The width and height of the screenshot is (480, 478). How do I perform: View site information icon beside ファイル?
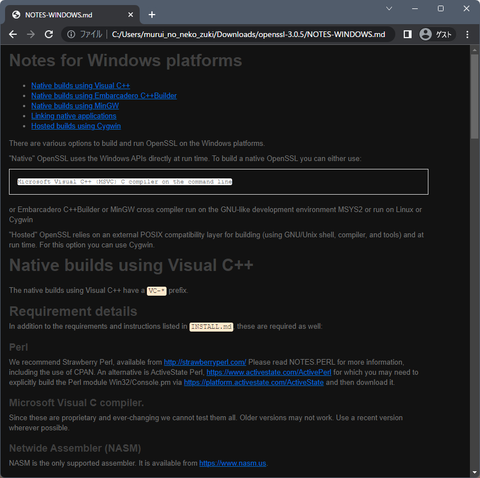tap(71, 34)
